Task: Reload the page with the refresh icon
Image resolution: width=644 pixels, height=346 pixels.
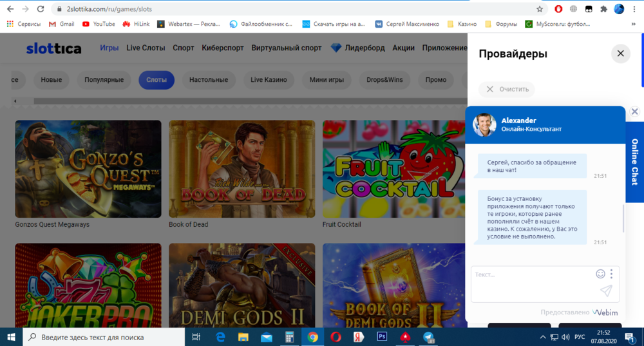Action: [x=40, y=9]
